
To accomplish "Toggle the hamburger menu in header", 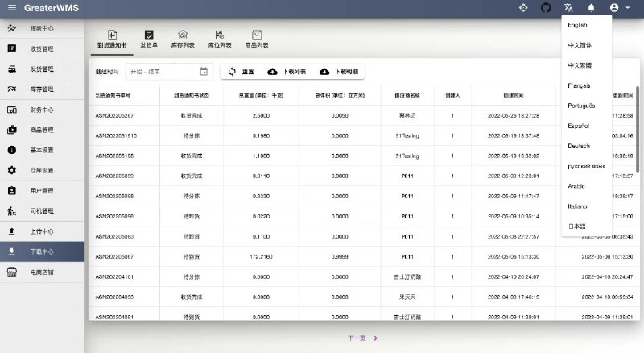I will (11, 8).
